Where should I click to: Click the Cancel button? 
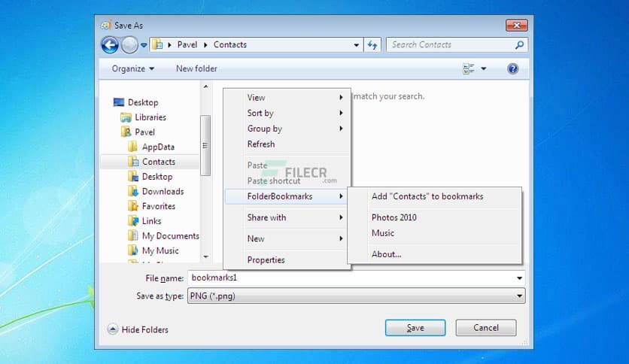pos(486,327)
